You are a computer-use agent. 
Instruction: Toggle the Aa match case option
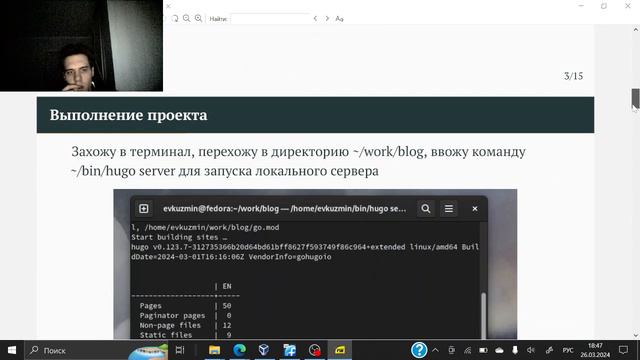(339, 19)
